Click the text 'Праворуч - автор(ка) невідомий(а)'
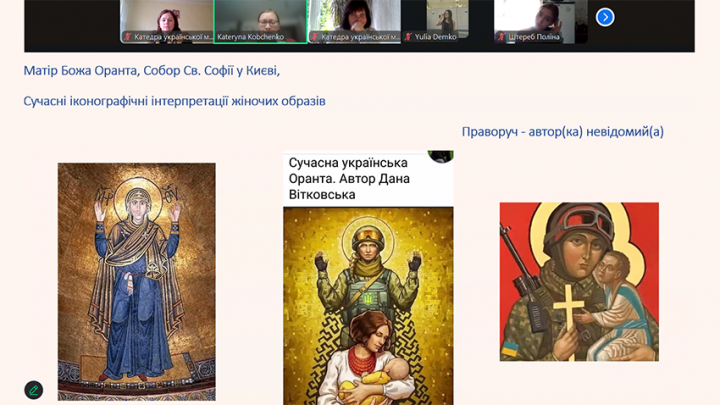 [x=562, y=132]
